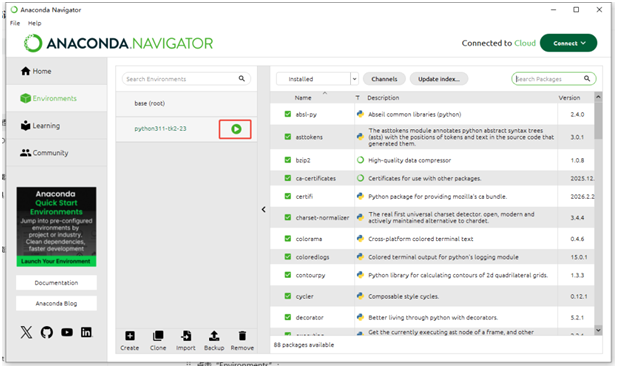Viewport: 617px width, 368px height.
Task: Toggle the bzip2 package checkbox
Action: [x=288, y=160]
